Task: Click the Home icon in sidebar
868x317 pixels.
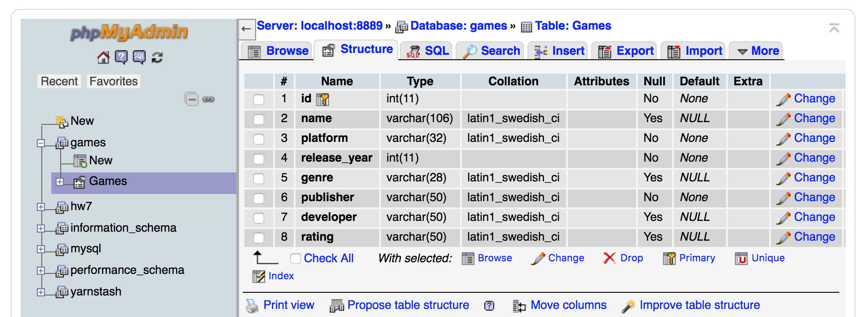Action: pyautogui.click(x=103, y=57)
